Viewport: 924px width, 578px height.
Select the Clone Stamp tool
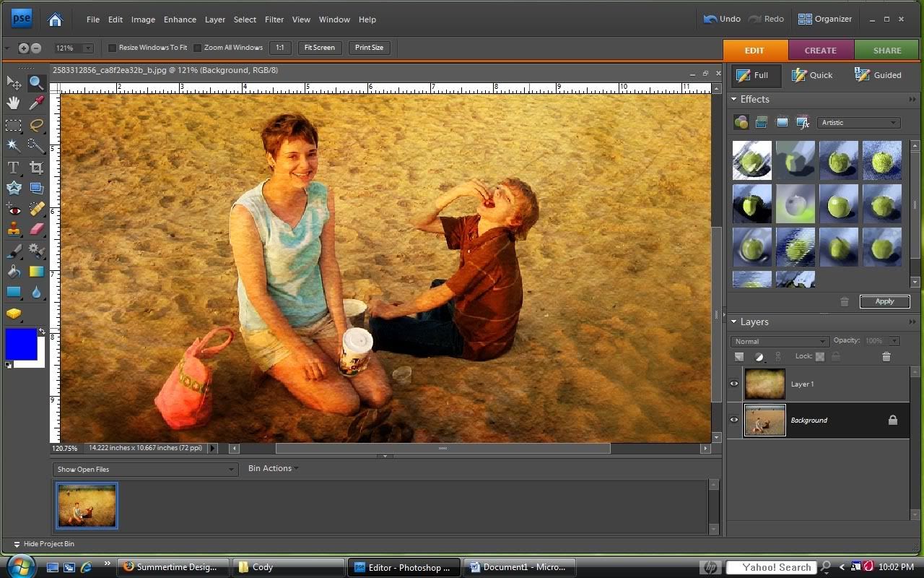point(13,229)
